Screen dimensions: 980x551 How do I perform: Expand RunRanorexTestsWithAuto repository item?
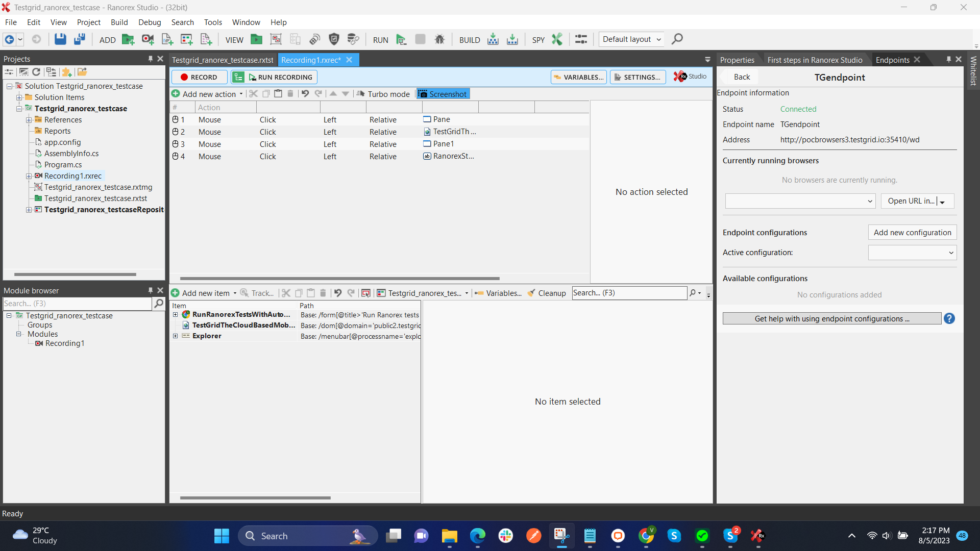[x=176, y=315]
